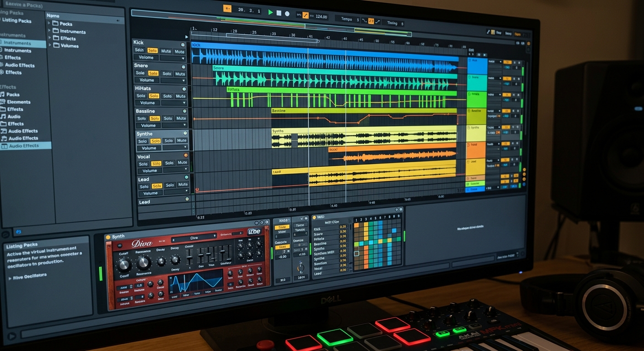Mute the Vocal track

[182, 163]
